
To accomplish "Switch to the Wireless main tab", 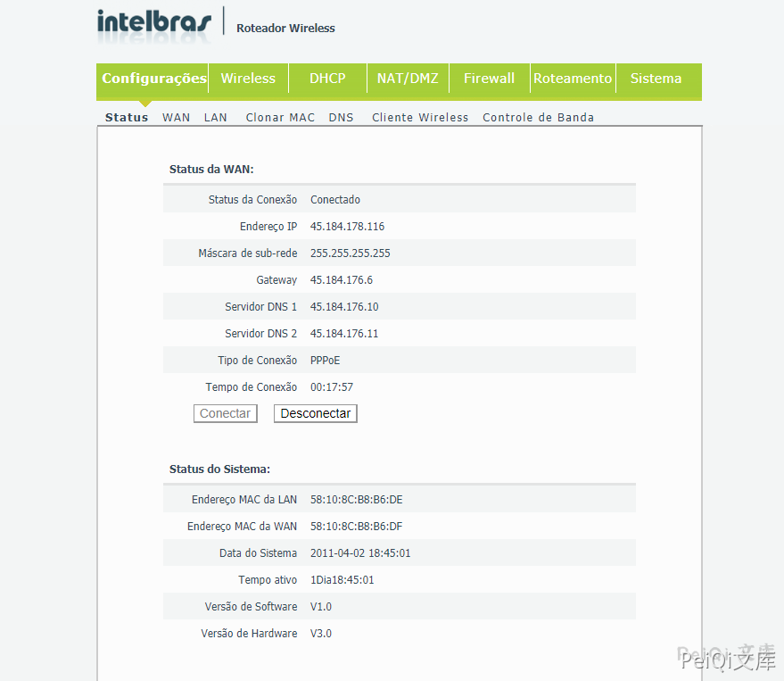I will (248, 79).
